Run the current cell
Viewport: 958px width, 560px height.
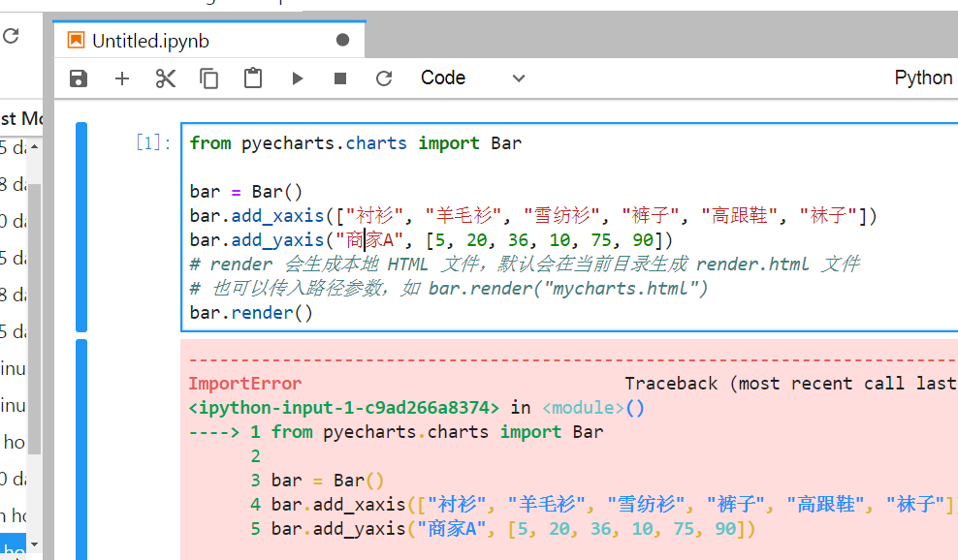click(297, 78)
